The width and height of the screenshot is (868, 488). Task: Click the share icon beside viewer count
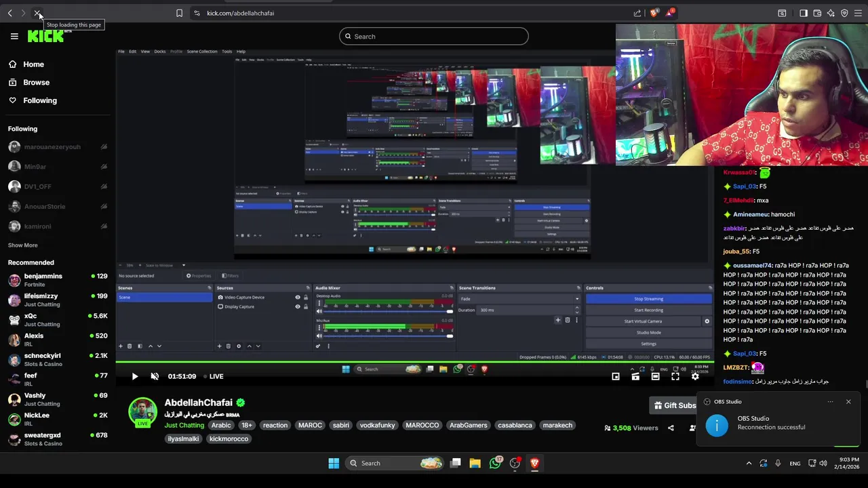click(671, 428)
